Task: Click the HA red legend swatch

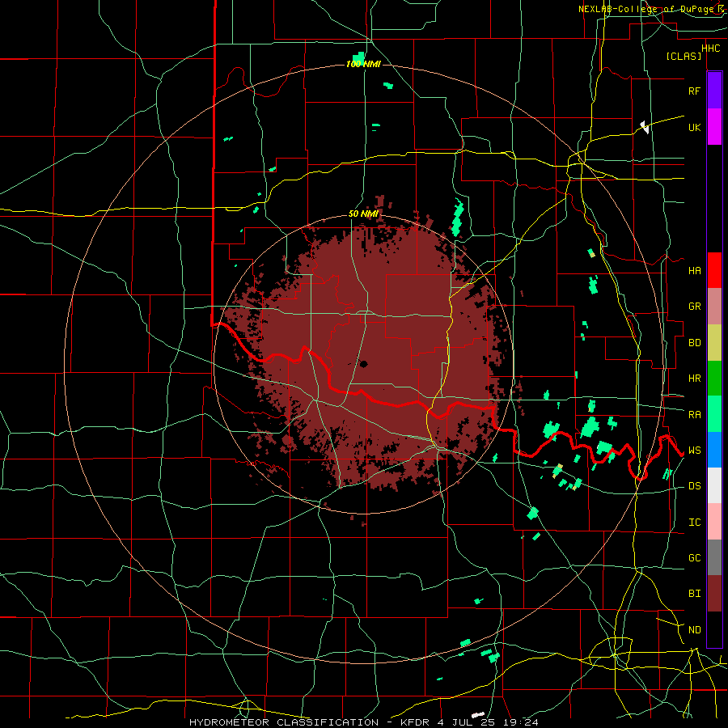Action: pyautogui.click(x=714, y=270)
